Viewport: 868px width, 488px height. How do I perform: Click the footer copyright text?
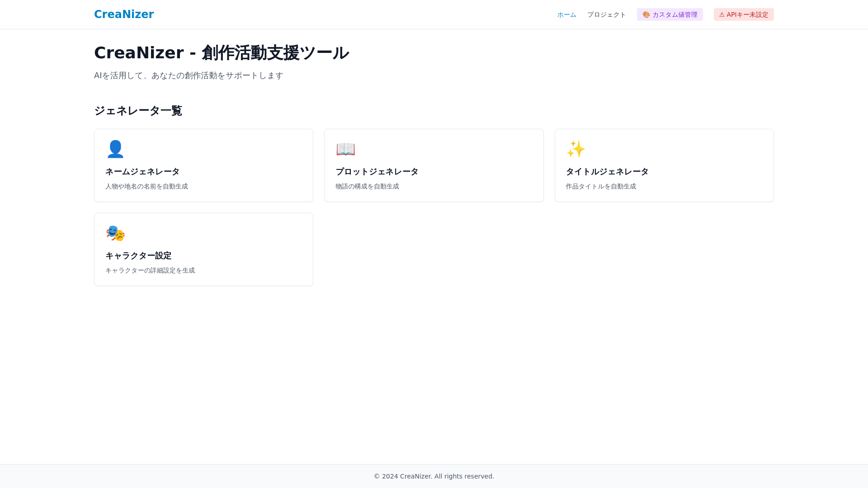434,476
